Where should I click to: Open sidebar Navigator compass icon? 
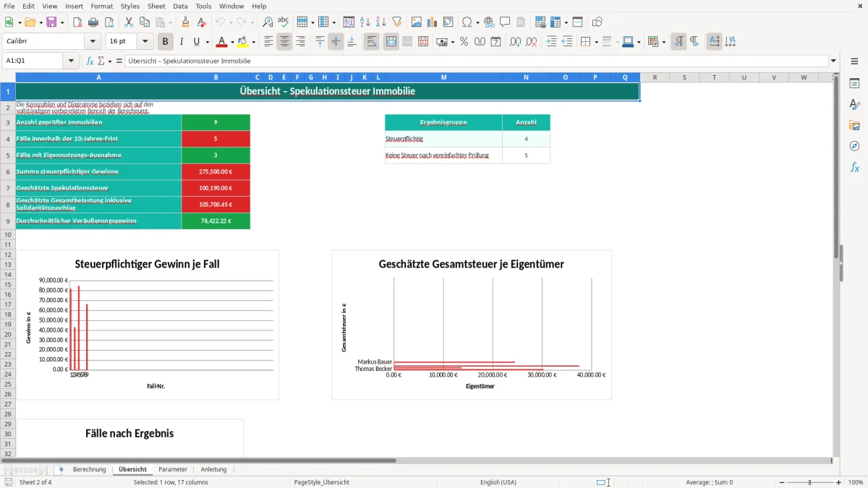(854, 147)
